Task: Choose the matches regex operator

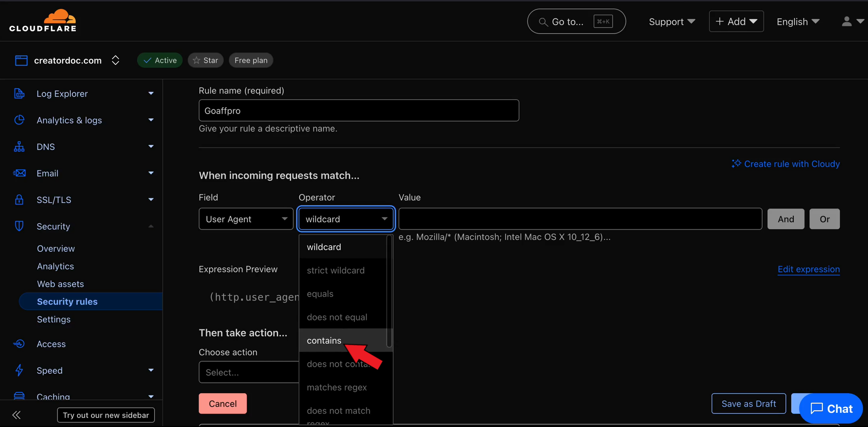Action: click(x=337, y=387)
